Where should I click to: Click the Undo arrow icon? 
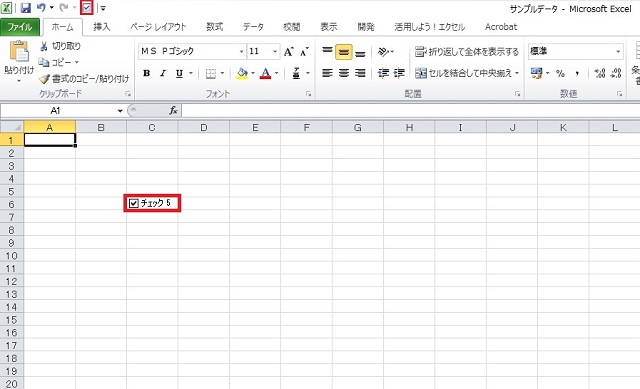[x=41, y=8]
